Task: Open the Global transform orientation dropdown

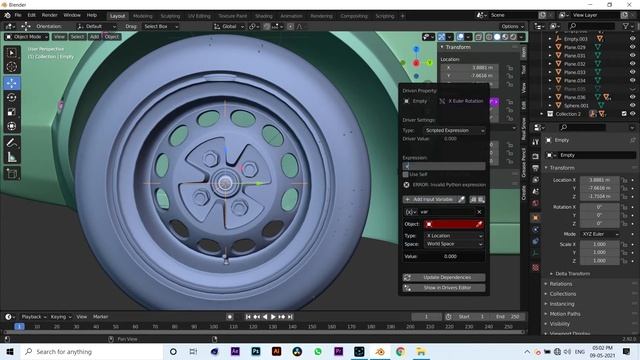Action: tap(229, 26)
